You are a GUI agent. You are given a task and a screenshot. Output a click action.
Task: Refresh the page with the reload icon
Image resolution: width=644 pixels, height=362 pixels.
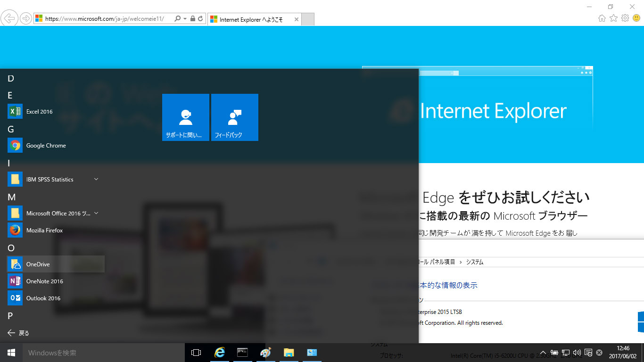[200, 19]
